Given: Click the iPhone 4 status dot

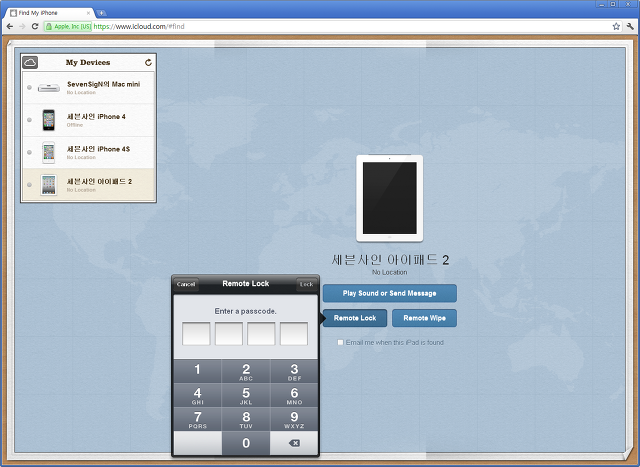Looking at the screenshot, I should click(29, 120).
